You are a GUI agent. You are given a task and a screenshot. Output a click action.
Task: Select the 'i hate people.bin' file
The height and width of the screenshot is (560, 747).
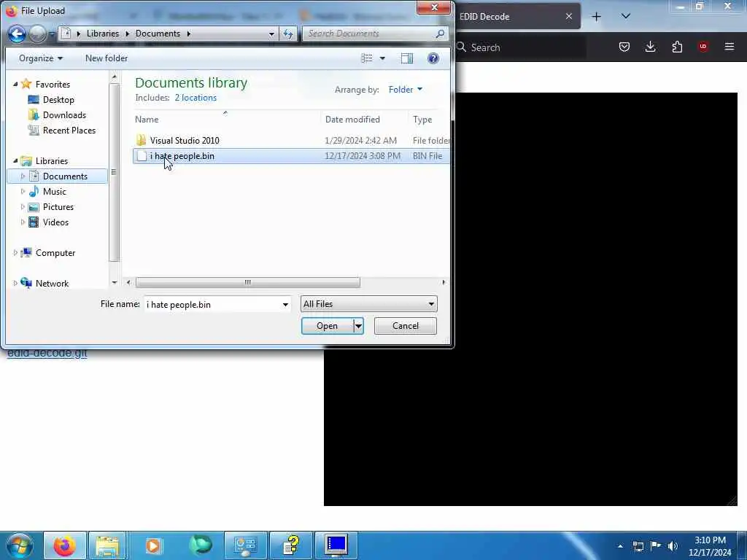(x=290, y=156)
